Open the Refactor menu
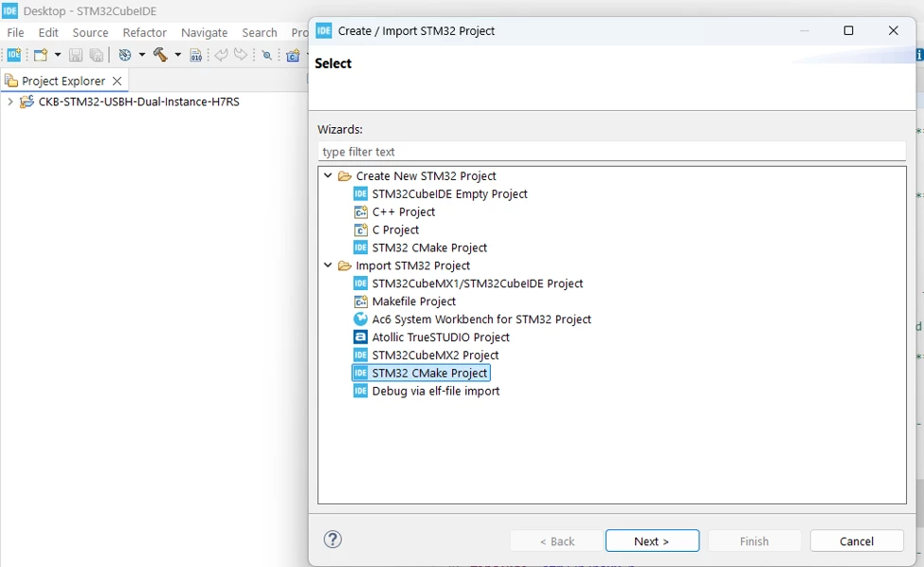 144,32
